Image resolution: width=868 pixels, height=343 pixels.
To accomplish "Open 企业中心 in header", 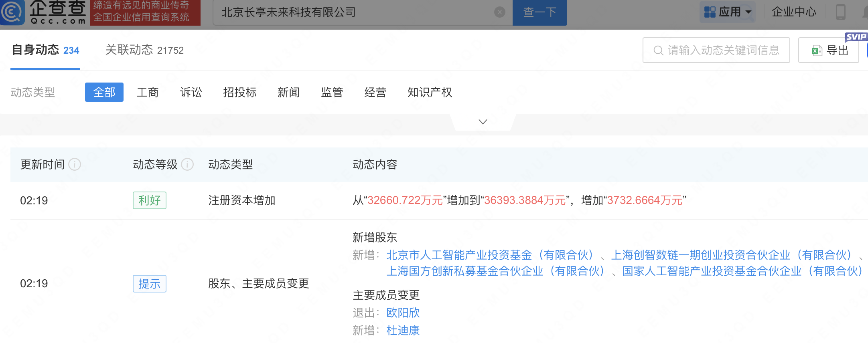I will click(794, 12).
